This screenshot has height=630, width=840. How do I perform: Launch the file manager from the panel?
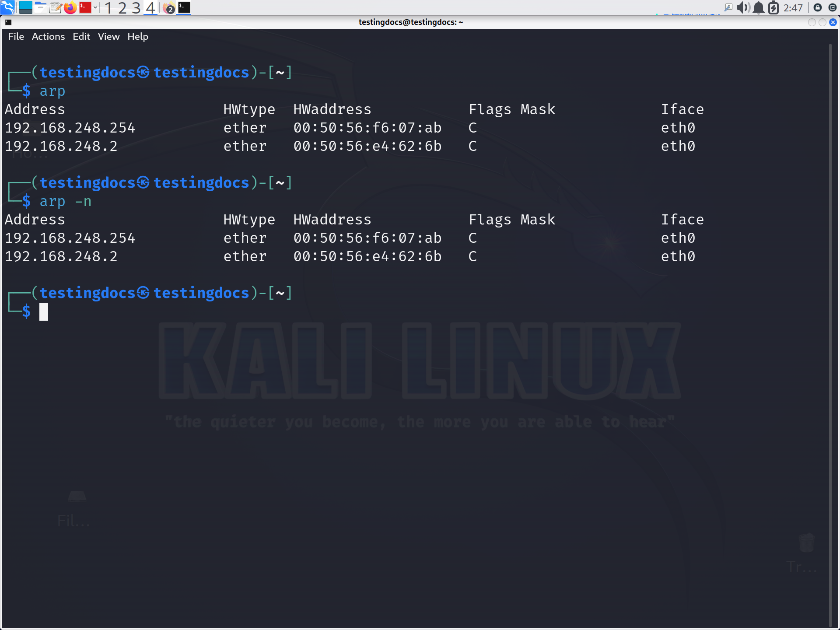pos(41,7)
